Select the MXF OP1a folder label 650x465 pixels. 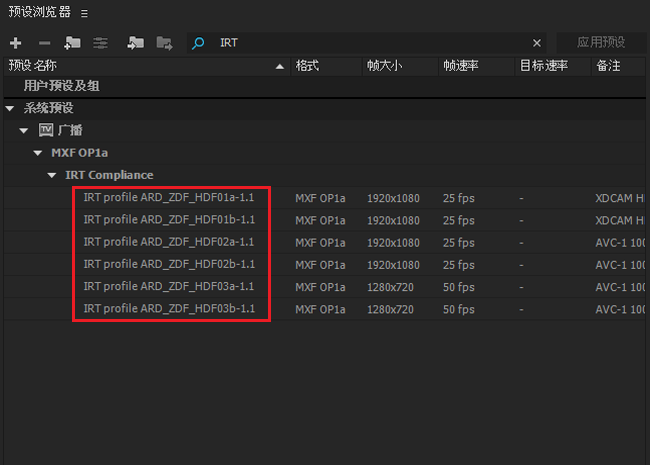click(x=80, y=153)
